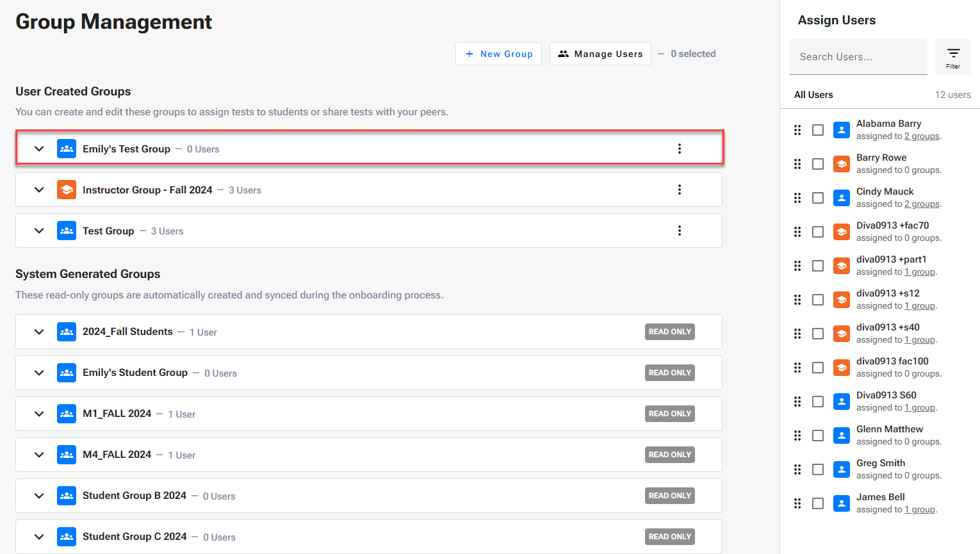980x554 pixels.
Task: Click the New Group button
Action: (x=498, y=54)
